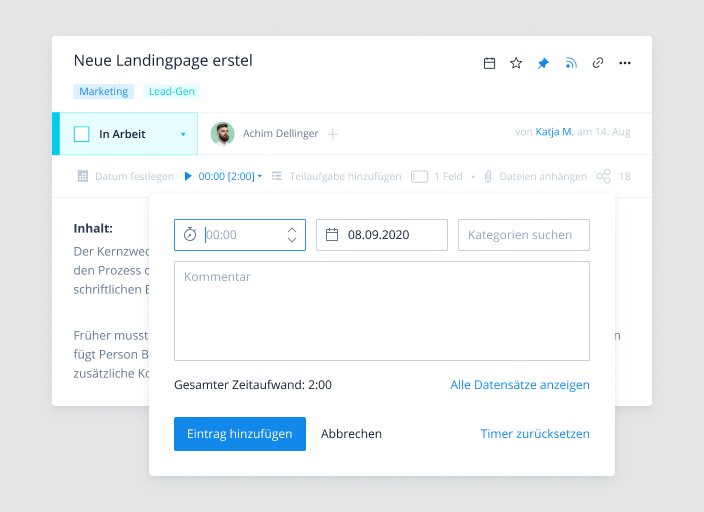Image resolution: width=704 pixels, height=512 pixels.
Task: Click the Eintrag hinzufügen button
Action: pyautogui.click(x=240, y=434)
